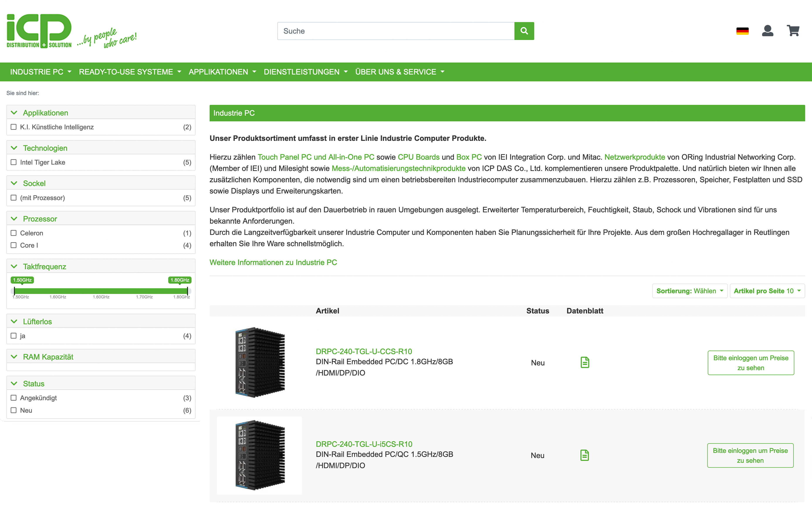
Task: Check the Celeron processor filter
Action: (x=14, y=233)
